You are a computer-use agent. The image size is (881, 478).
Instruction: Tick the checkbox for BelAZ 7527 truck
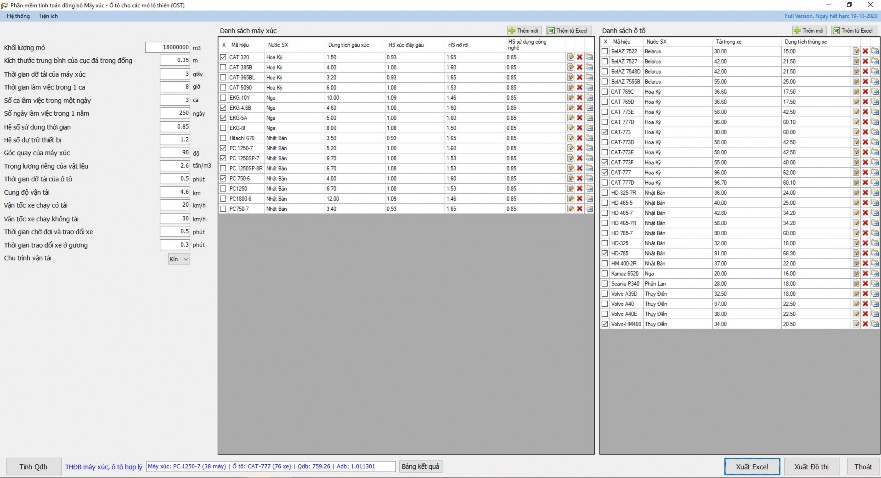[604, 61]
